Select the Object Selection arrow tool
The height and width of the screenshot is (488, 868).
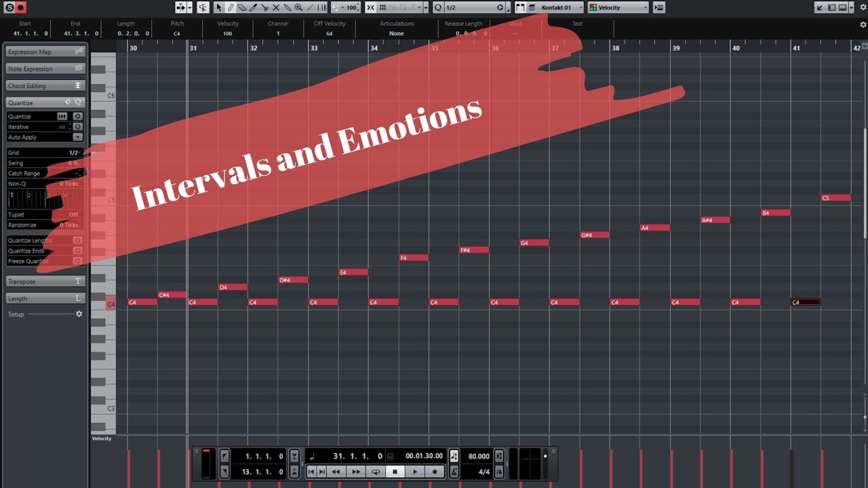pyautogui.click(x=219, y=7)
